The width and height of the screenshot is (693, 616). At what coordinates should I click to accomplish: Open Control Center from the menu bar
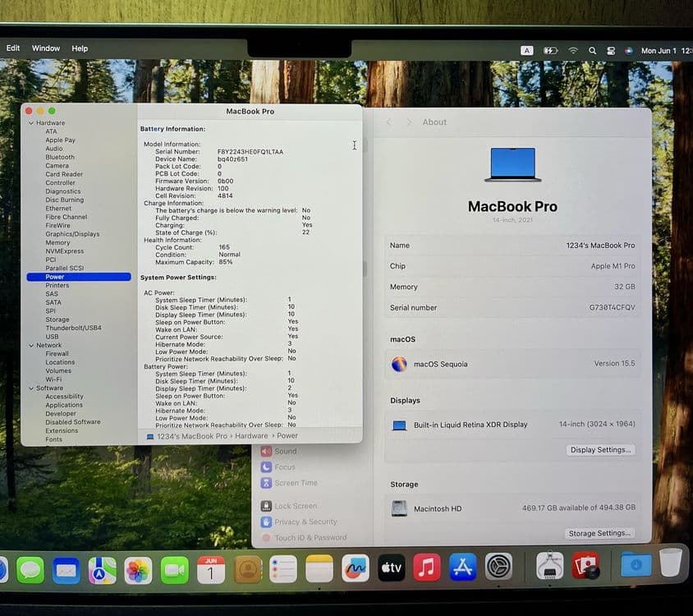click(611, 51)
